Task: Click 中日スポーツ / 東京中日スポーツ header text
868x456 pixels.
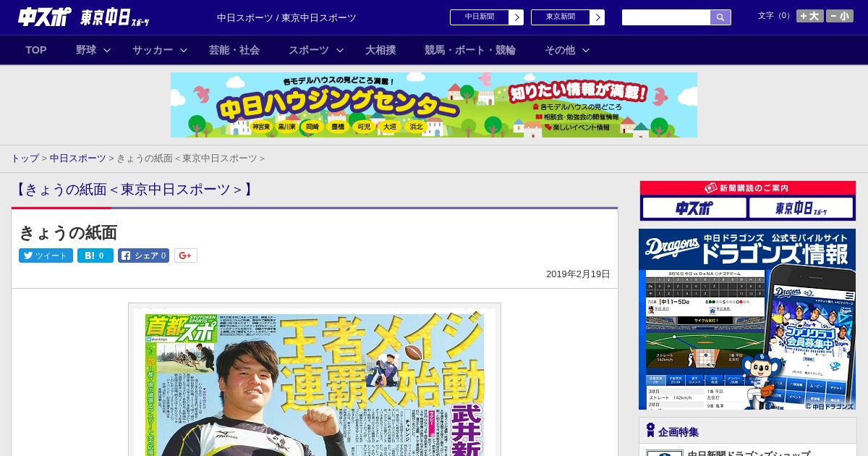Action: (286, 17)
